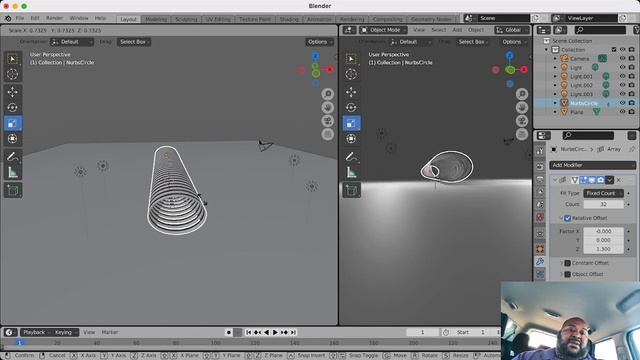Toggle perspective/orthographic grid icon in left viewport
The image size is (640, 360).
point(327,135)
